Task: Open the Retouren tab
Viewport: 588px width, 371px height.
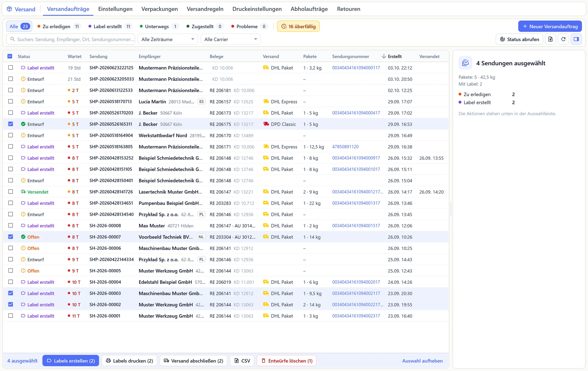Action: [349, 9]
